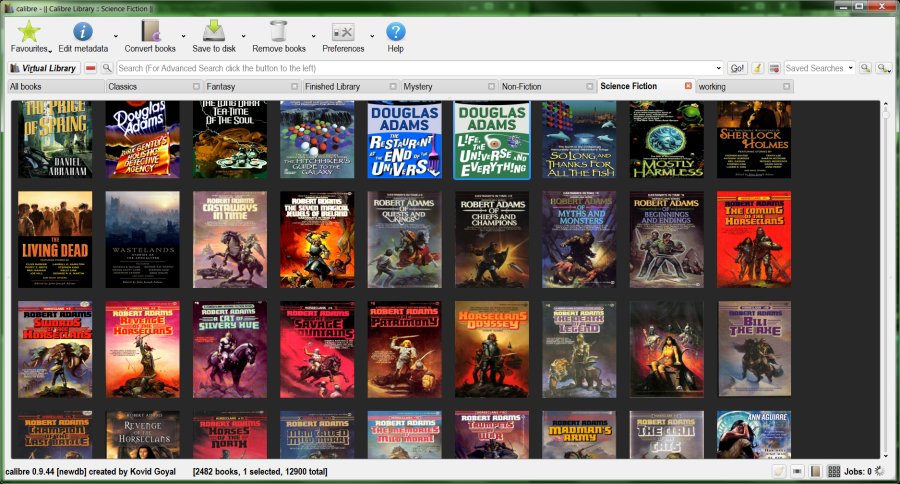Open the search history dropdown arrow

718,68
